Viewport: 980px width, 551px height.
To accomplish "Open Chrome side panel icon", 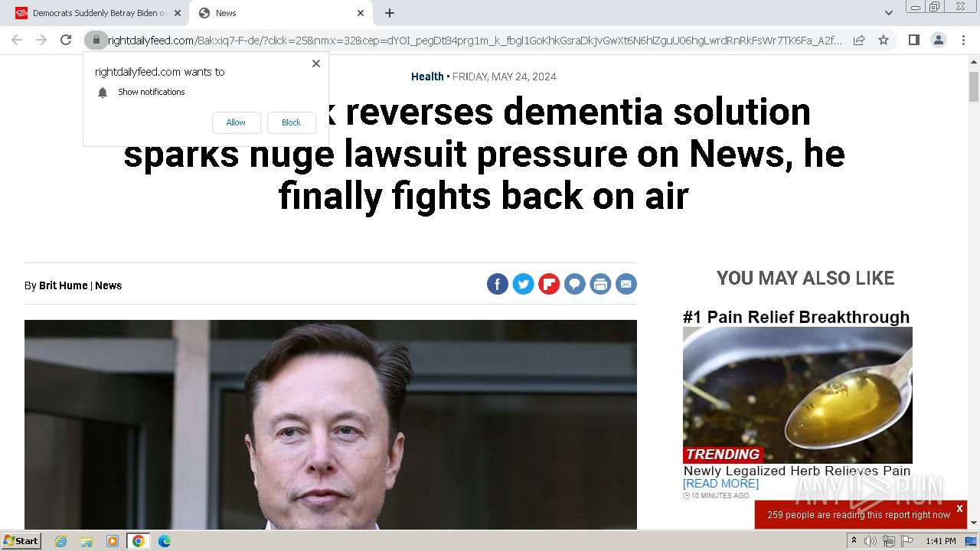I will click(913, 40).
